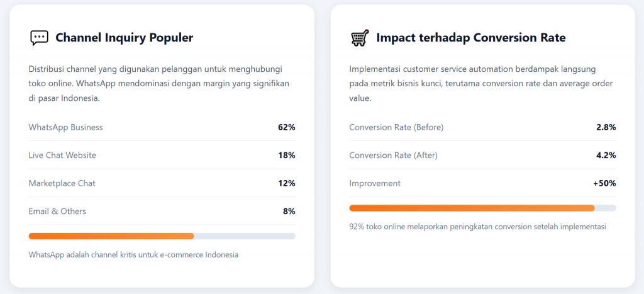644x294 pixels.
Task: Select the Live Chat Website row label
Action: [x=62, y=155]
